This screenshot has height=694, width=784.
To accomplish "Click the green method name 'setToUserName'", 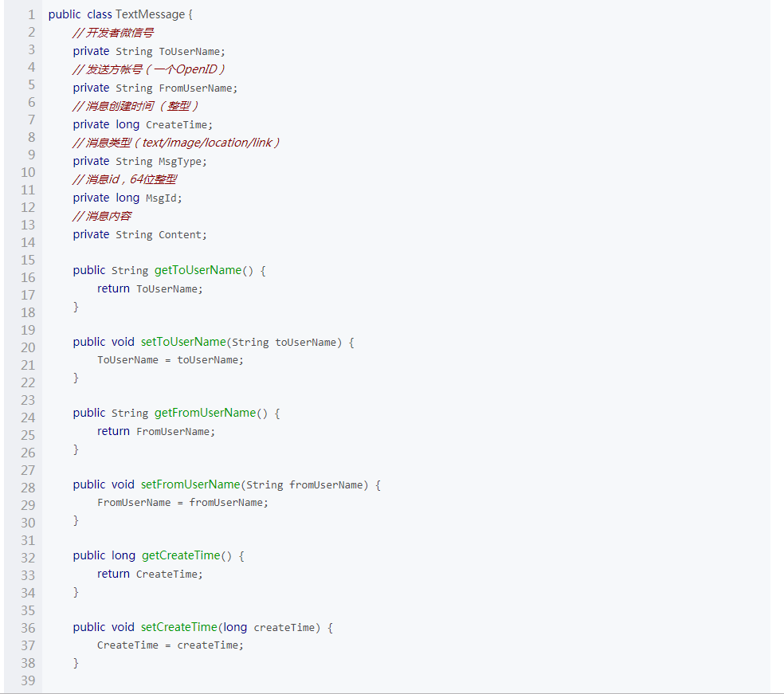I will pos(183,342).
